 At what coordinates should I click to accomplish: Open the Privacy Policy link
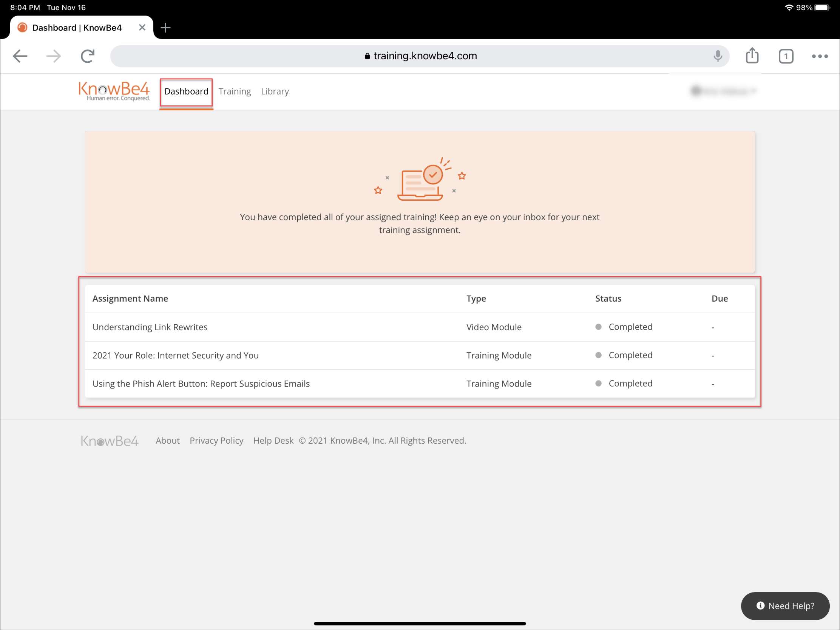[x=216, y=440]
